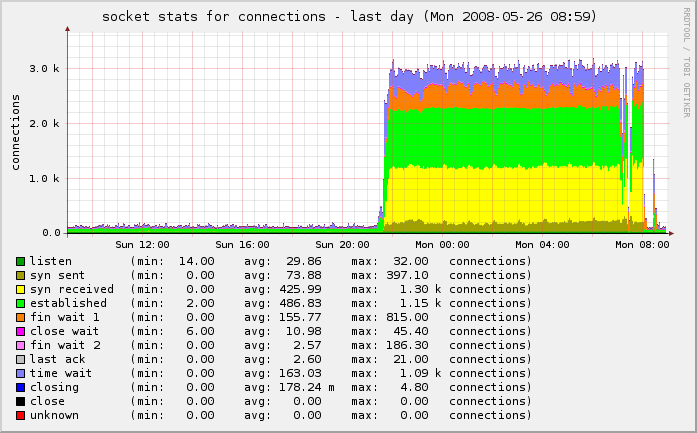Image resolution: width=697 pixels, height=433 pixels.
Task: Click the 'Mon 00:00' x-axis label
Action: click(442, 245)
